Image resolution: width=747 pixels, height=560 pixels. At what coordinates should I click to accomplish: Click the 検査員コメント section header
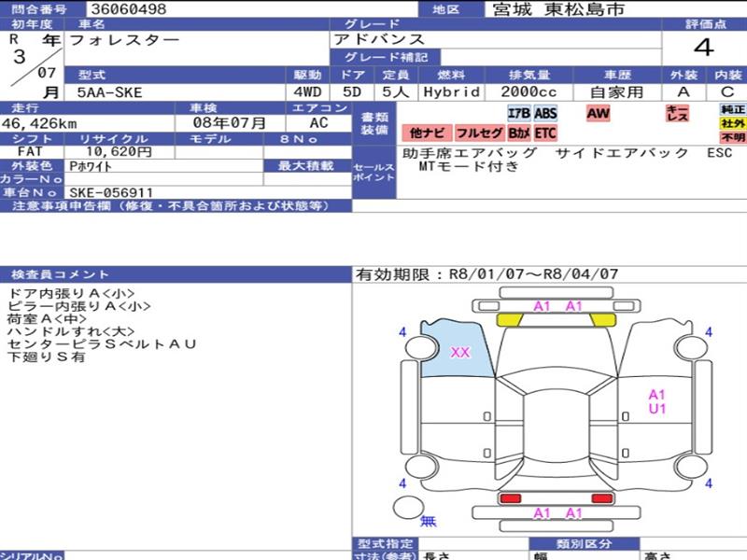pyautogui.click(x=176, y=274)
